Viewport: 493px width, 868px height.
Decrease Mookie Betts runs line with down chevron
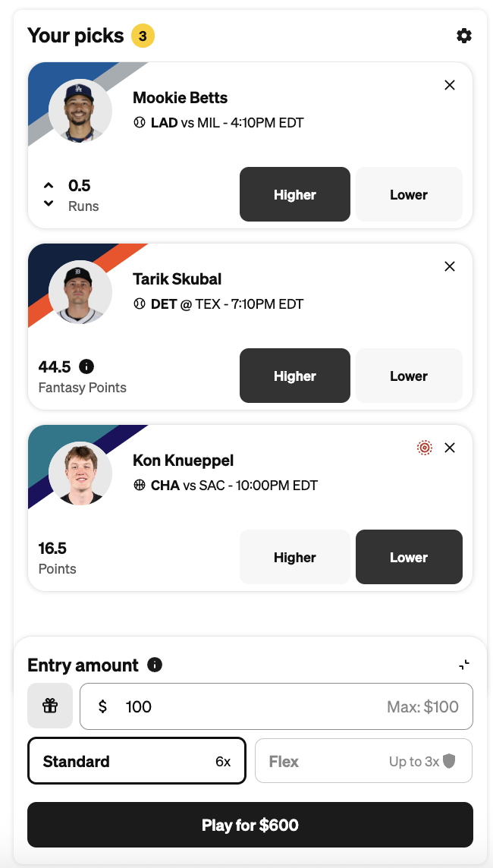(x=49, y=203)
